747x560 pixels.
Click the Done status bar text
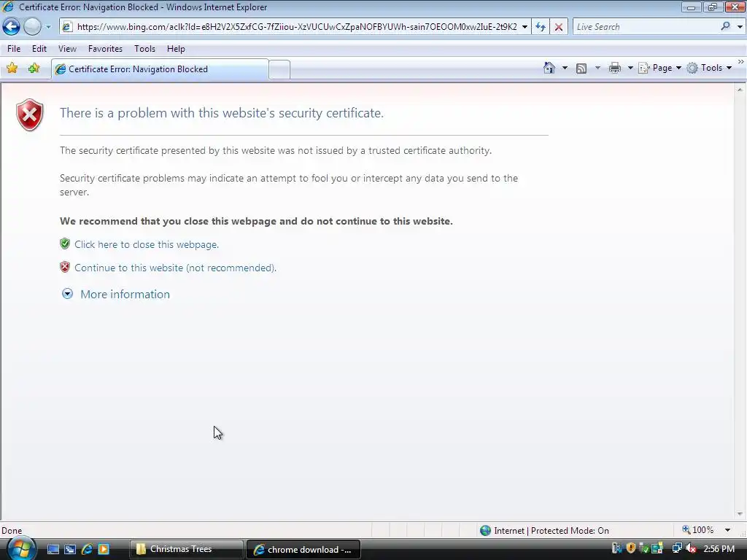point(12,531)
